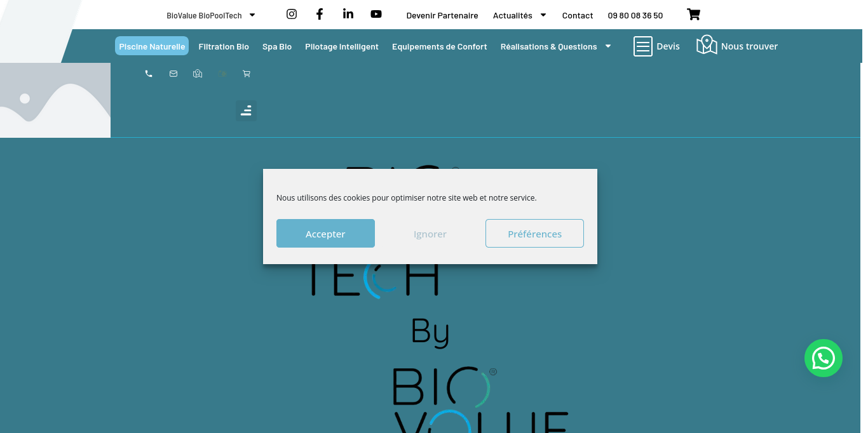868x433 pixels.
Task: Select Piscine Naturelle menu item
Action: coord(152,46)
